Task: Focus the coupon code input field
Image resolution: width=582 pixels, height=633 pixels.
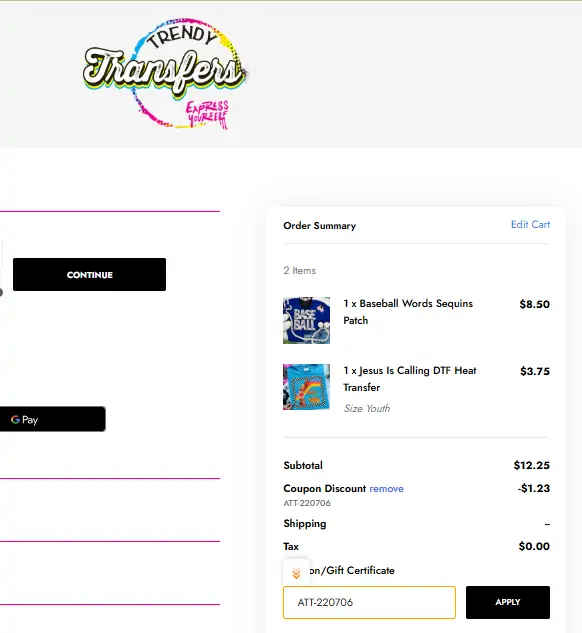Action: click(369, 602)
